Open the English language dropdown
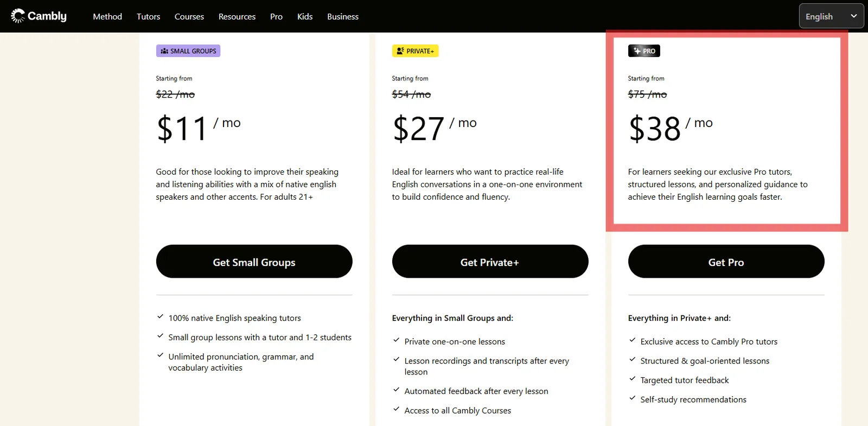The height and width of the screenshot is (426, 868). coord(831,16)
